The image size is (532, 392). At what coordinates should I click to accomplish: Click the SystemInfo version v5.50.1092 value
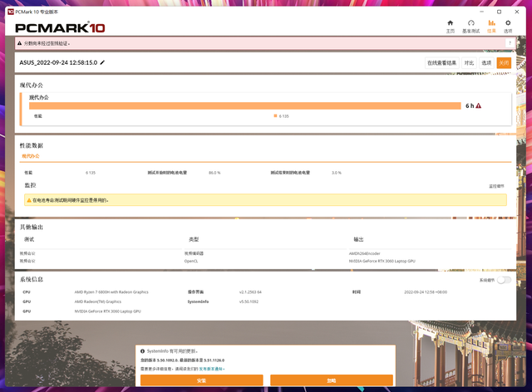tap(249, 301)
